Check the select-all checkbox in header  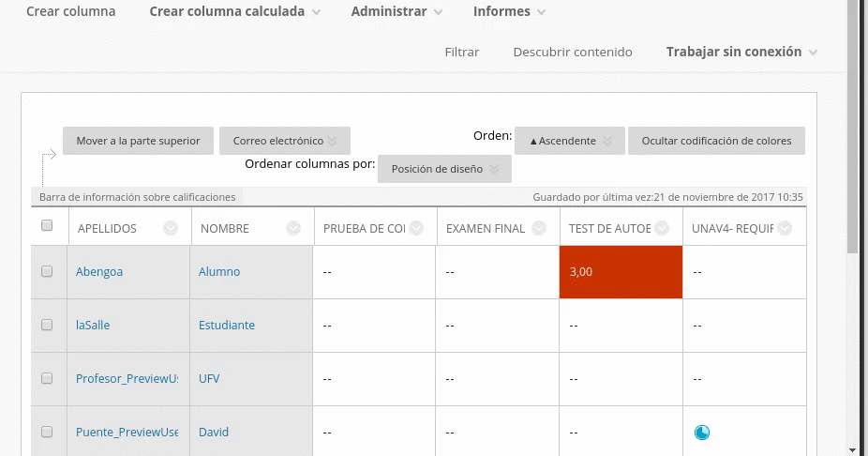click(x=47, y=226)
